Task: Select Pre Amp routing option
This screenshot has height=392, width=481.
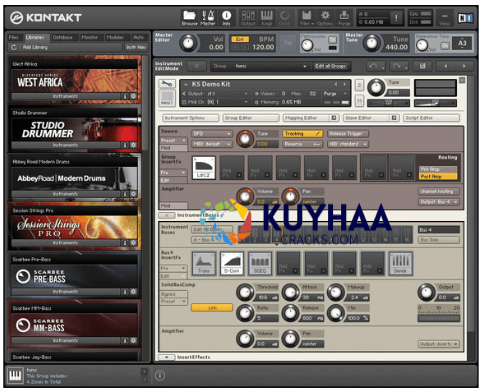Action: point(438,169)
